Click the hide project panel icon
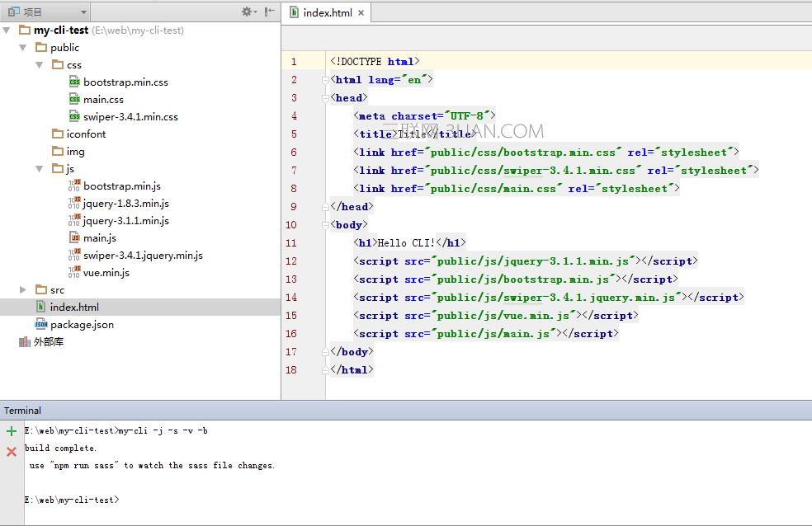This screenshot has height=526, width=812. (x=269, y=12)
